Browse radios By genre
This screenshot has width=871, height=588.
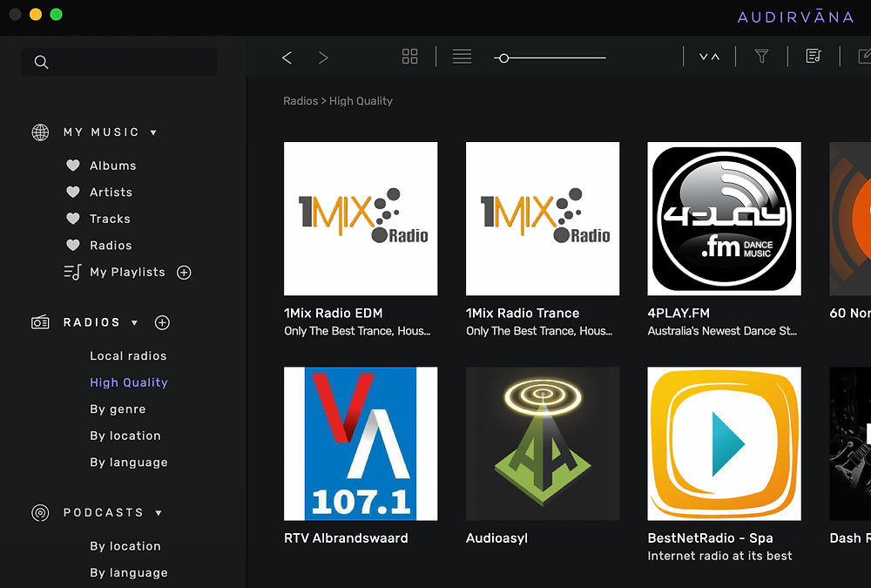click(x=118, y=409)
